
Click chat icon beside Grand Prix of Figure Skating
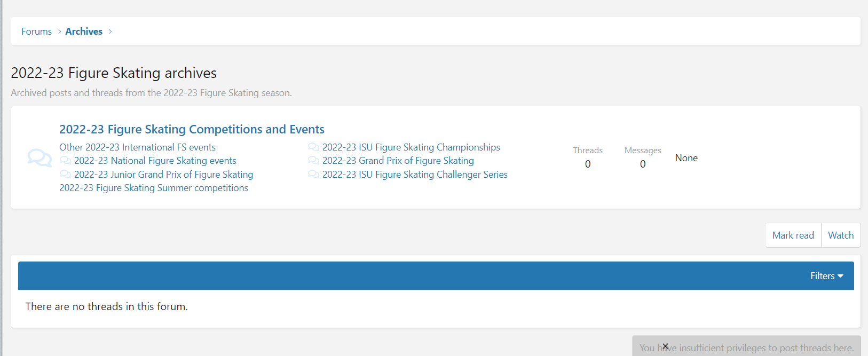point(313,161)
